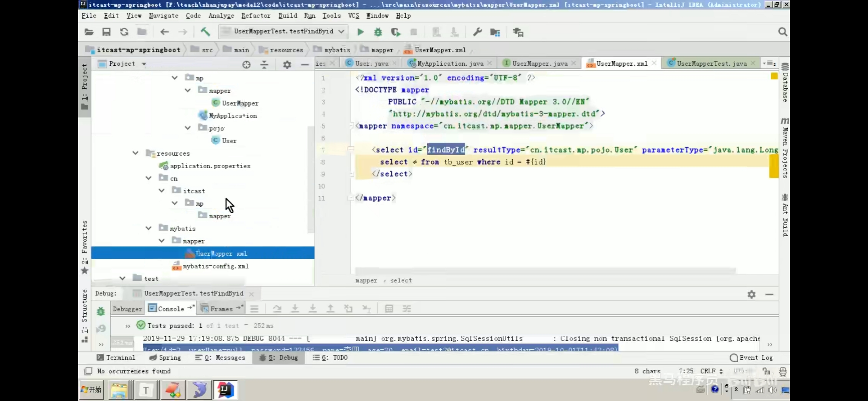Select mybatis-config.xml in the project tree

pos(215,266)
